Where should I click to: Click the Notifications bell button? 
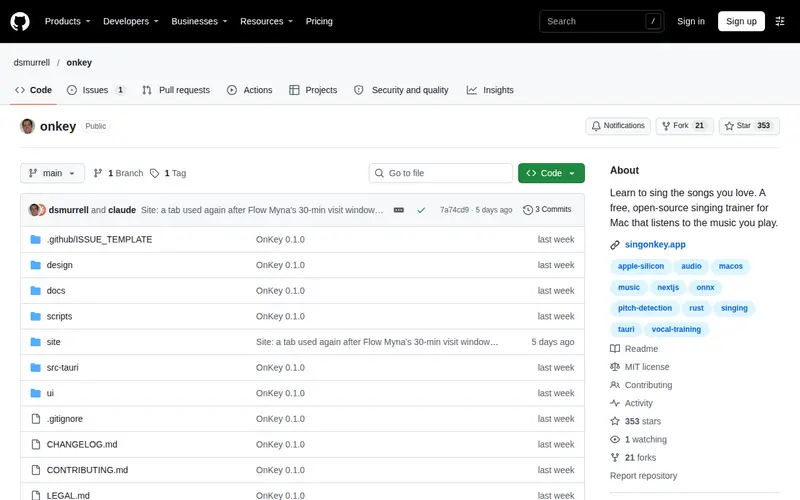coord(618,126)
